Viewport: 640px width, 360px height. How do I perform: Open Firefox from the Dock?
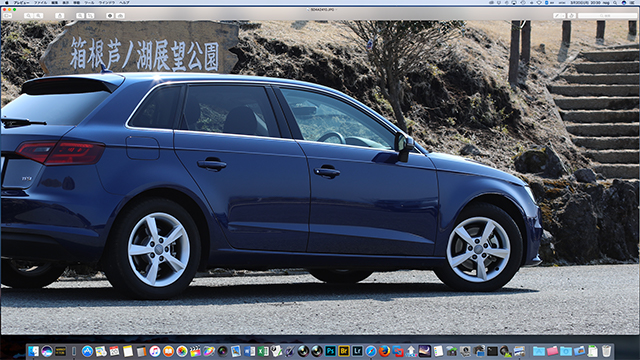coord(384,351)
